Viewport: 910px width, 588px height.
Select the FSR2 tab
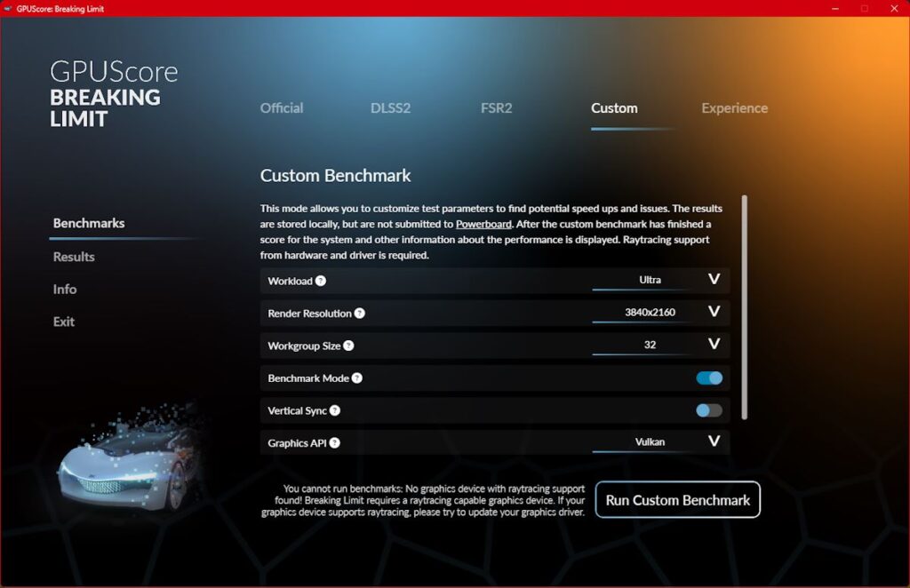pyautogui.click(x=496, y=107)
